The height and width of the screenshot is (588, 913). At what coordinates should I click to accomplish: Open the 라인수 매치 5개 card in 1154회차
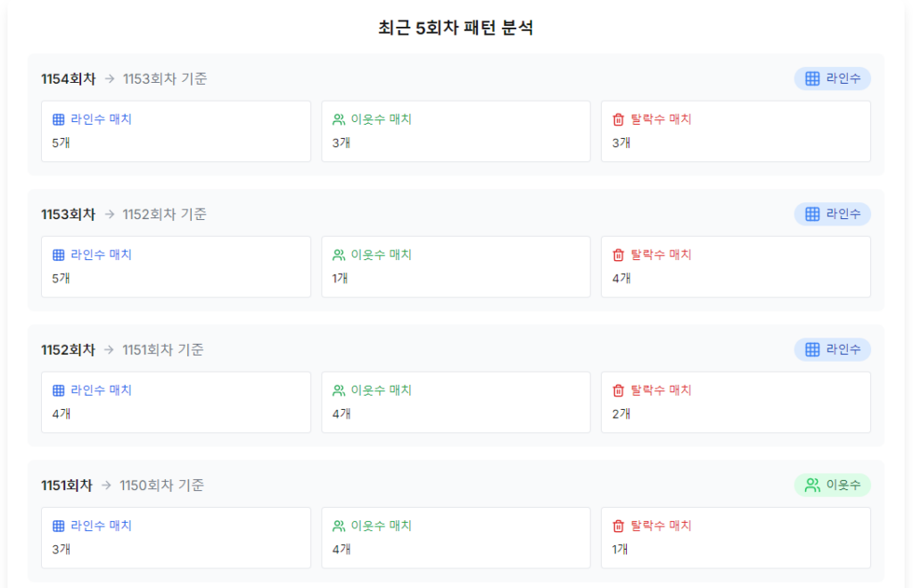pos(176,132)
